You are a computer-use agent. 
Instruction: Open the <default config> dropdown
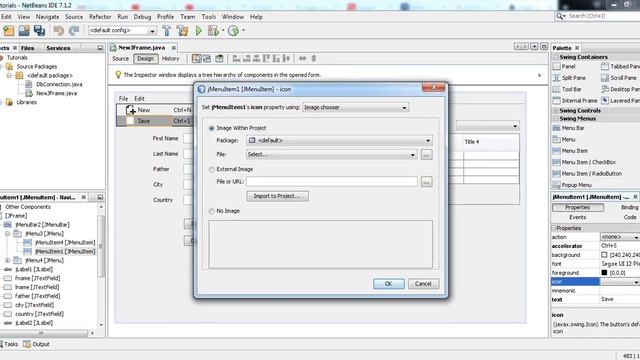point(122,31)
